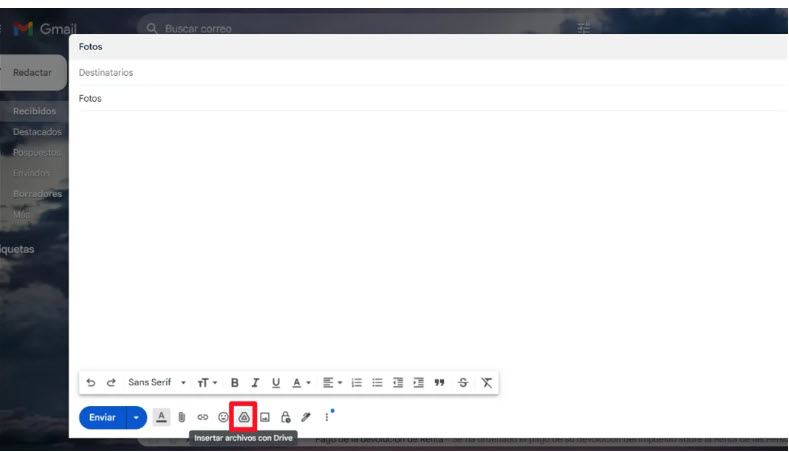Image resolution: width=789 pixels, height=452 pixels.
Task: Open search filter options icon
Action: (x=584, y=28)
